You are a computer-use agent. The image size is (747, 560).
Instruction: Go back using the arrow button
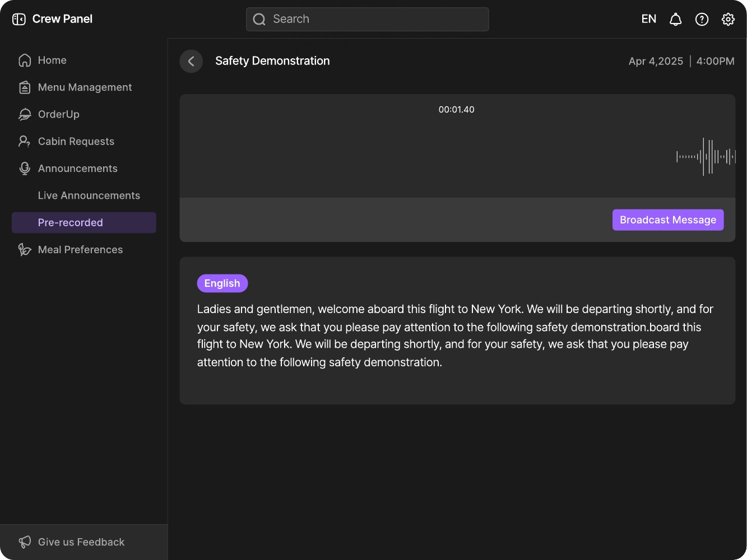point(191,61)
